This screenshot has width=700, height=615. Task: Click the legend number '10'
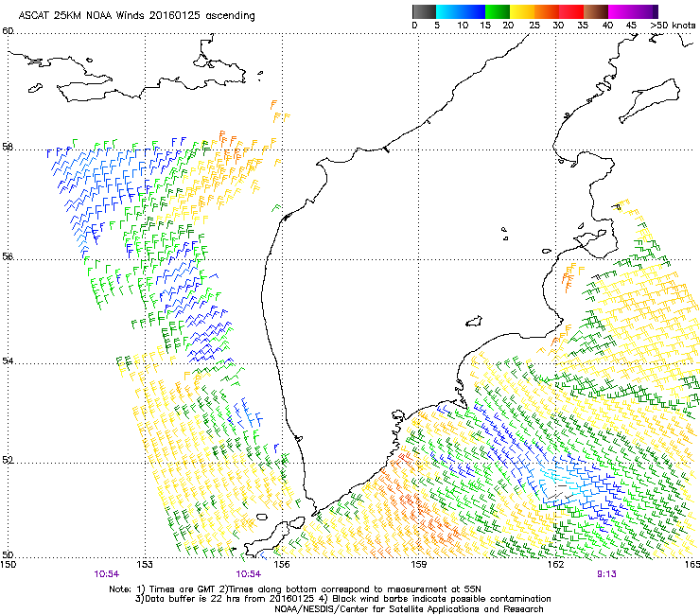(x=463, y=26)
